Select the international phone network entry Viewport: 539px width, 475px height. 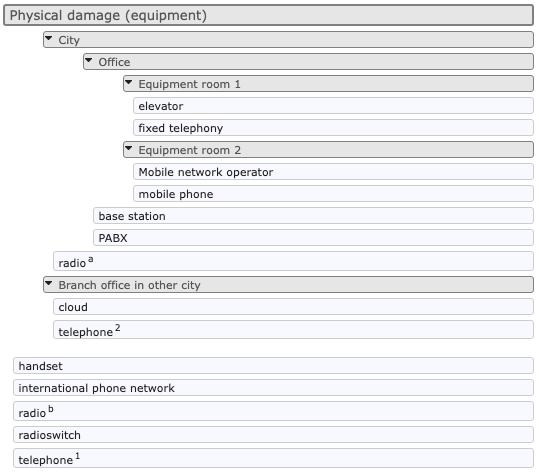coord(273,388)
